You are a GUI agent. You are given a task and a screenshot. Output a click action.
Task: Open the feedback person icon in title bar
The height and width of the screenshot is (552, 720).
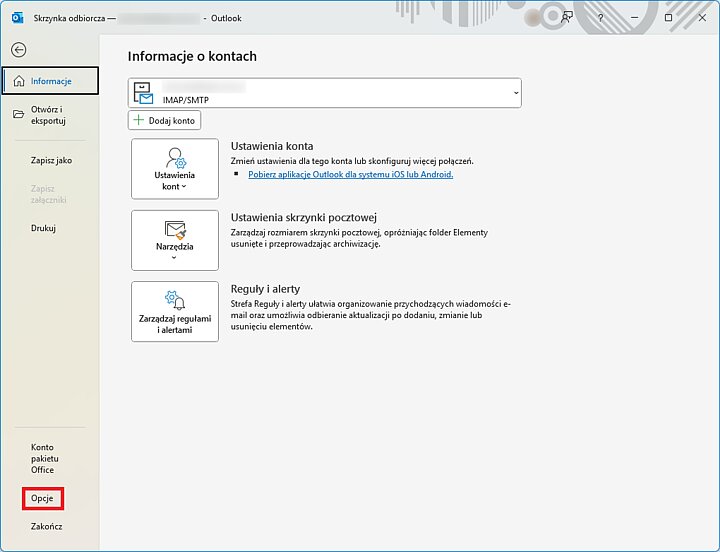pyautogui.click(x=567, y=18)
